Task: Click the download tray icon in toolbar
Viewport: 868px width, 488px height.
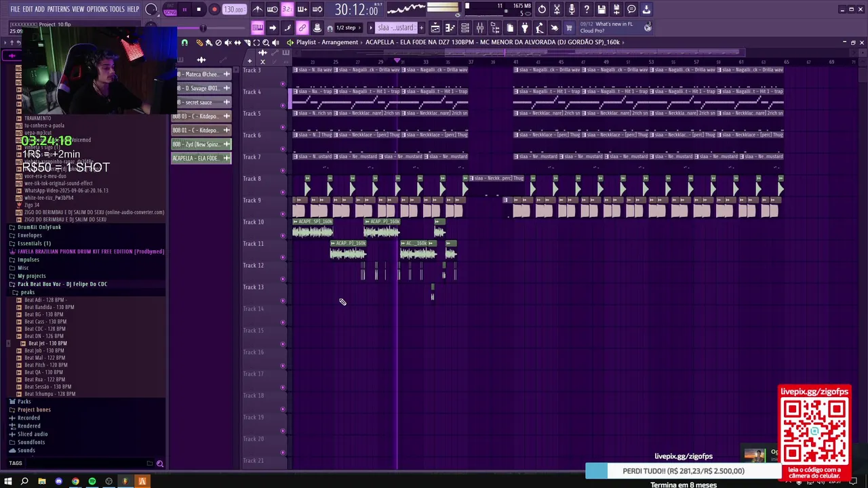Action: coord(646,9)
